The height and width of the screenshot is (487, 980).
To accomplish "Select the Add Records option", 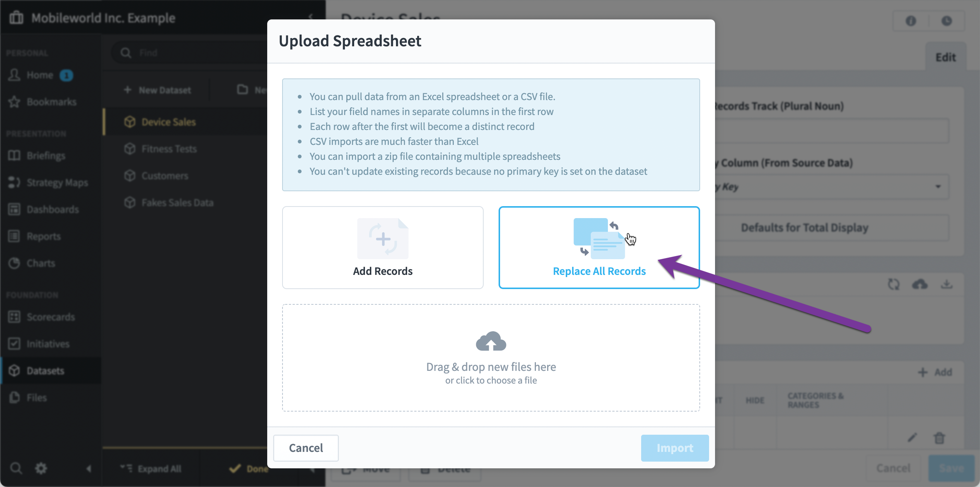I will click(x=383, y=248).
